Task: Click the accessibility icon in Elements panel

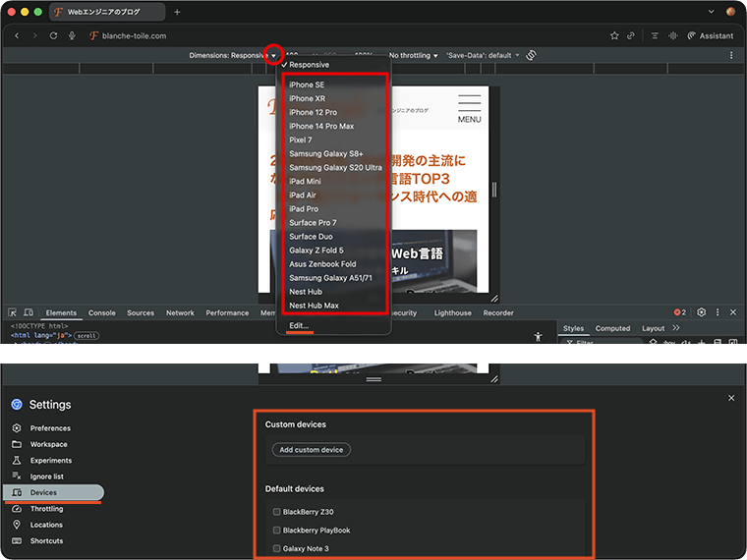Action: tap(538, 336)
